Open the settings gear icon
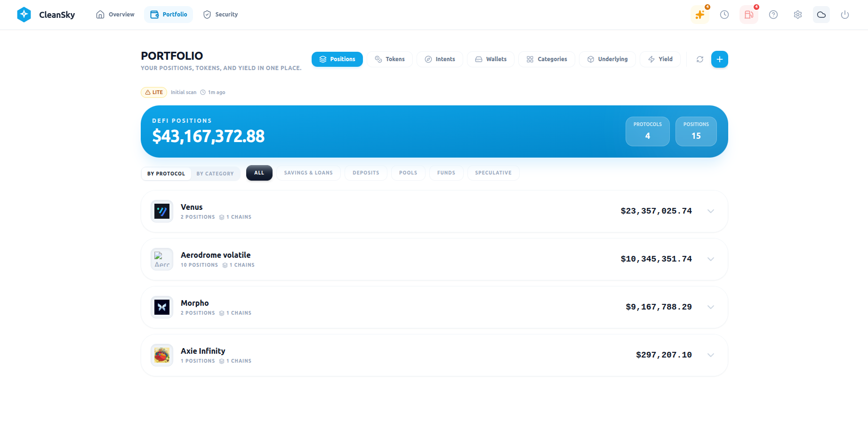Screen dimensions: 868x421 pos(798,15)
